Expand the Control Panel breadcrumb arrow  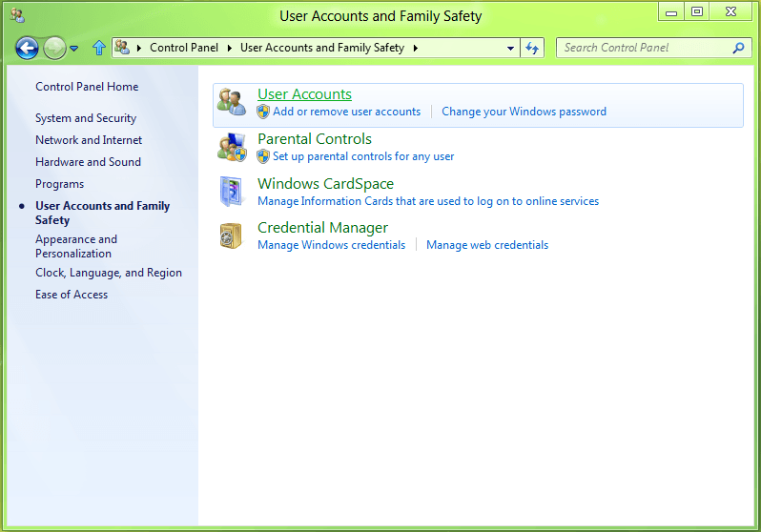(230, 48)
